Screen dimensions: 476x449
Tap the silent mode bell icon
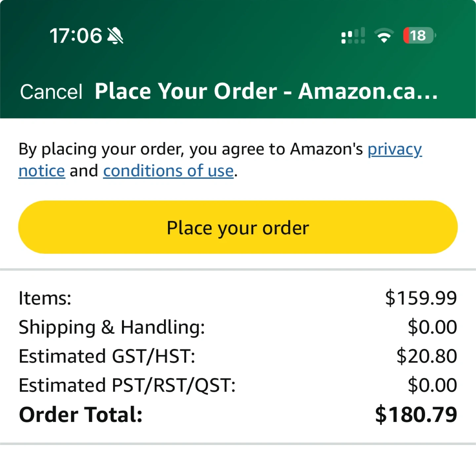(x=115, y=36)
